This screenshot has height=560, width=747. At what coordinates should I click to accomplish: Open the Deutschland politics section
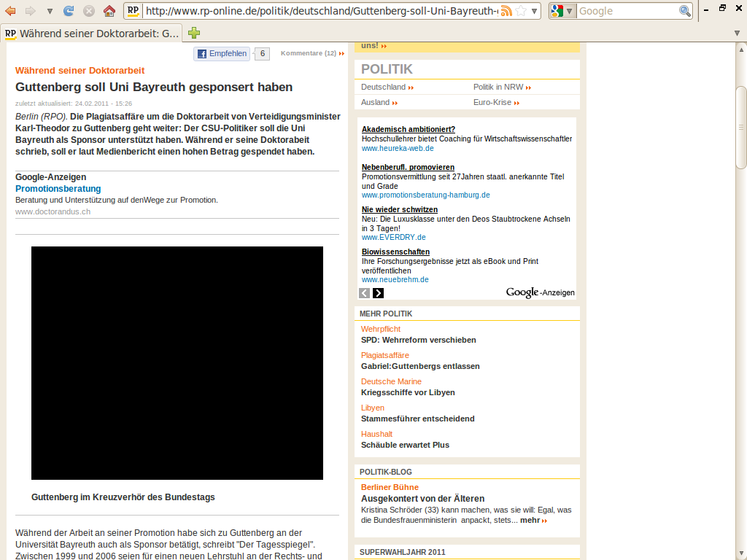pyautogui.click(x=387, y=87)
